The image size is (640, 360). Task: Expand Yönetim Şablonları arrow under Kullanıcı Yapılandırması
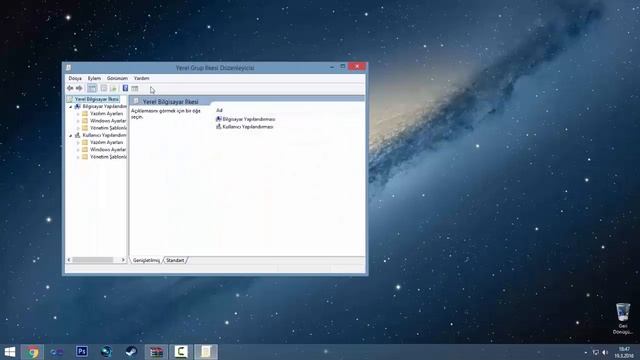78,157
